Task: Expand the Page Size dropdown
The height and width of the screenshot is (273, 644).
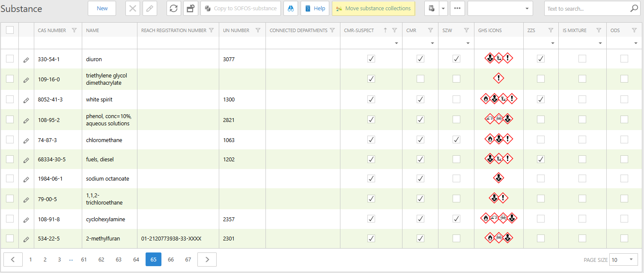Action: click(x=631, y=260)
